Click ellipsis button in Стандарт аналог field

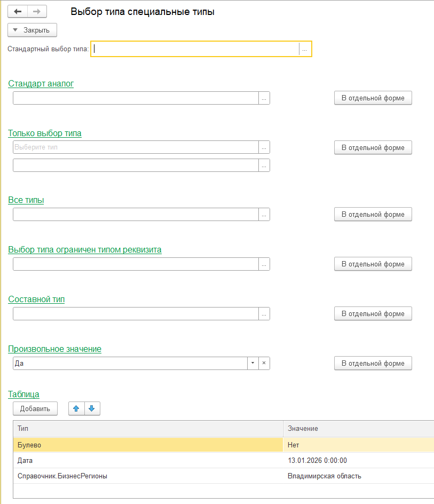pyautogui.click(x=264, y=98)
